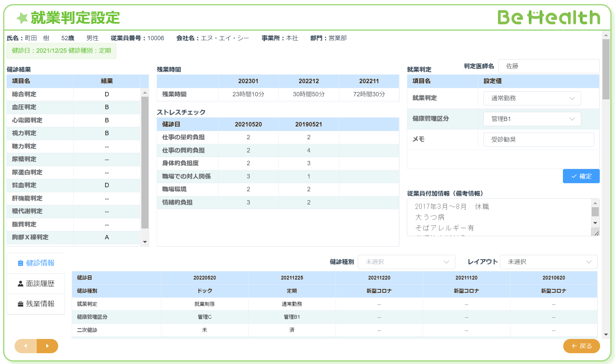Click 視力判定 row label

coord(24,133)
